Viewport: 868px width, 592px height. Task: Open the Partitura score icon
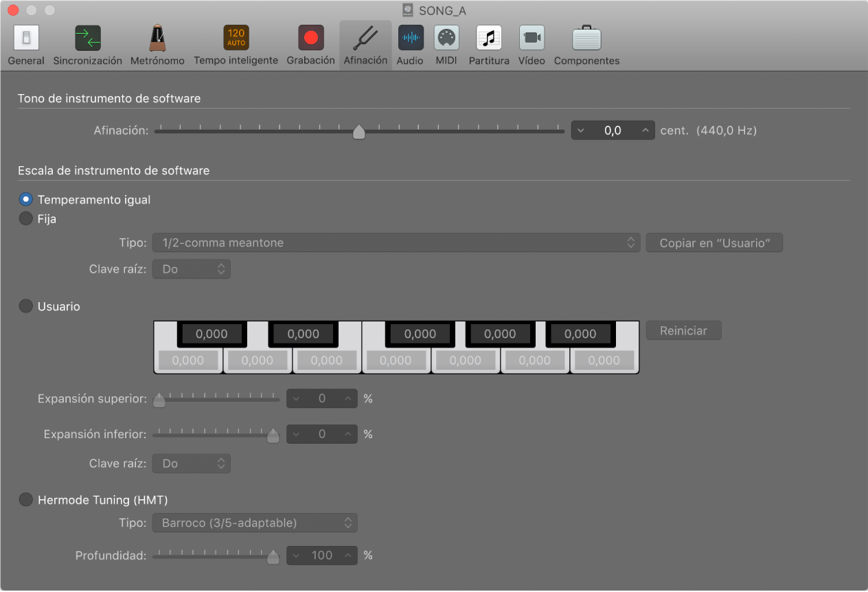489,38
